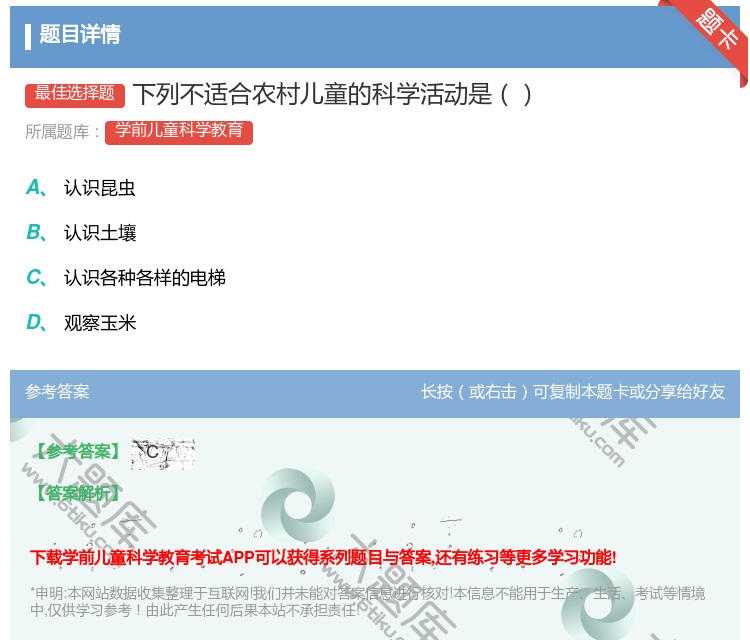Choose option D 观察玉米
The width and height of the screenshot is (750, 640).
click(81, 323)
